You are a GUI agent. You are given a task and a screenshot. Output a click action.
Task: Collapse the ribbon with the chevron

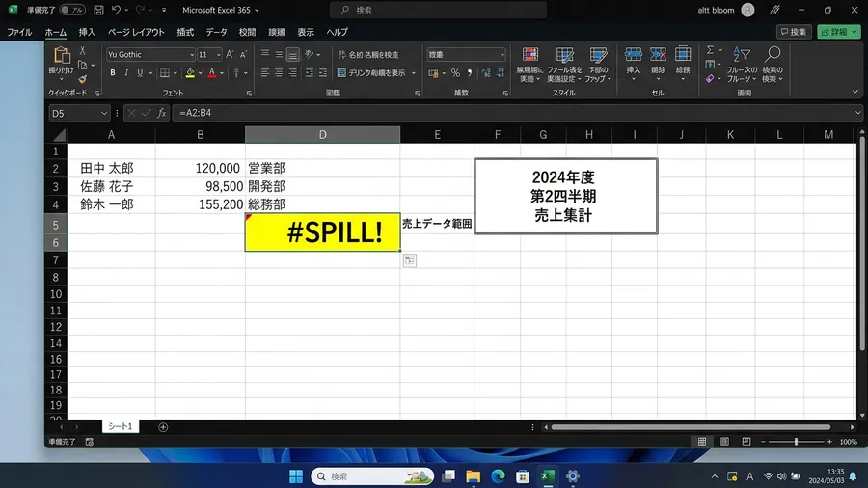(x=855, y=92)
